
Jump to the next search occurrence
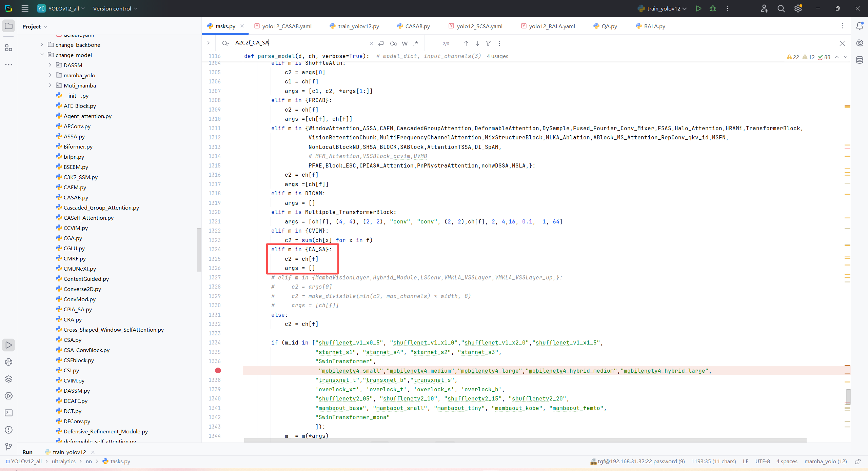click(x=477, y=43)
